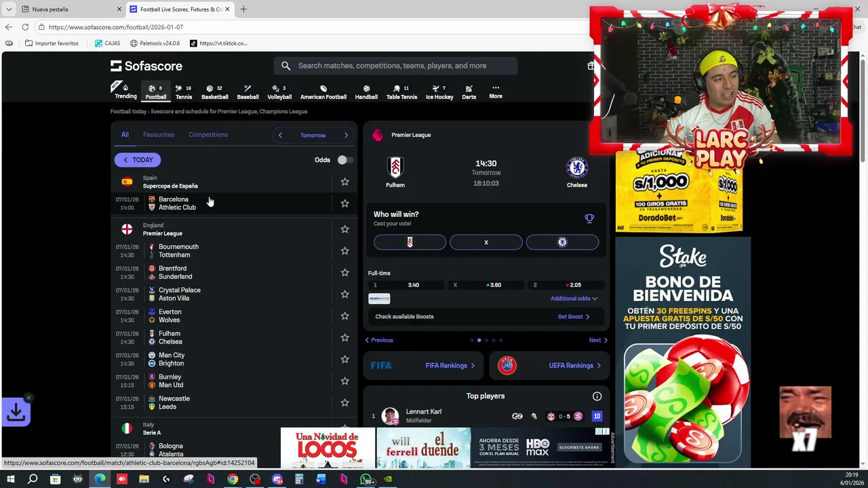
Task: Favourite the Supercopa de España competition
Action: pos(344,182)
